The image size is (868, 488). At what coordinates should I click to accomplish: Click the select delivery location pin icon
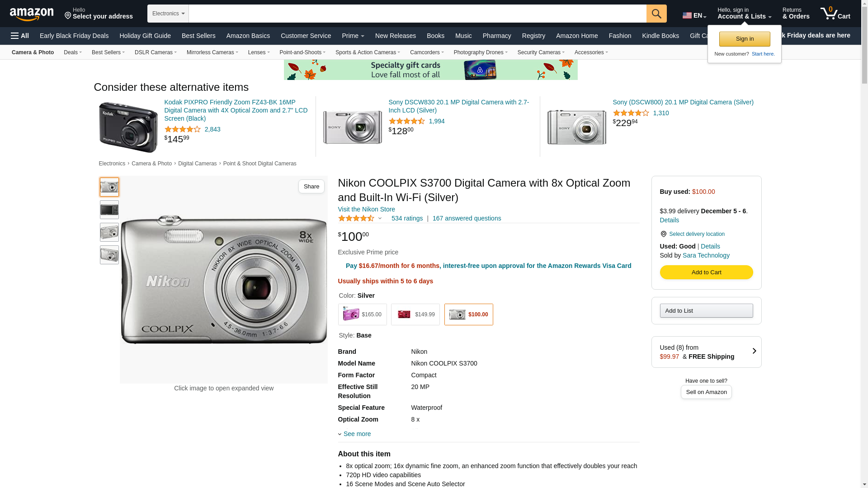[663, 234]
